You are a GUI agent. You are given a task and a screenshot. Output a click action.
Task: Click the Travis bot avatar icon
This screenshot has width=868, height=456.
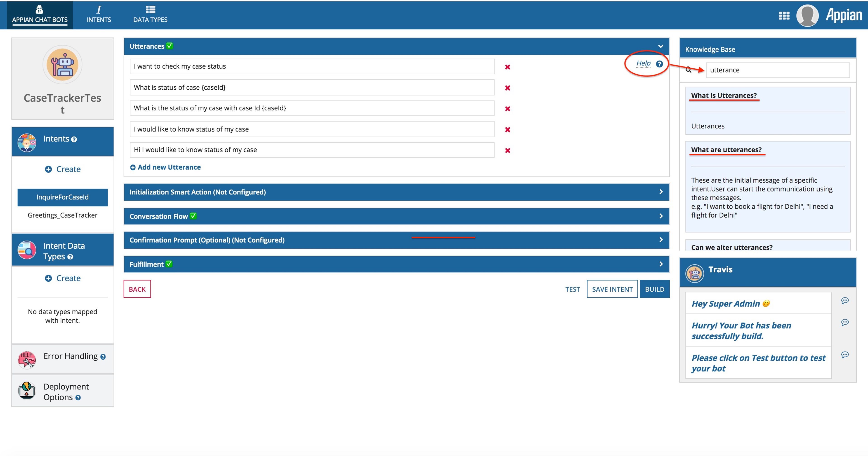click(x=694, y=273)
